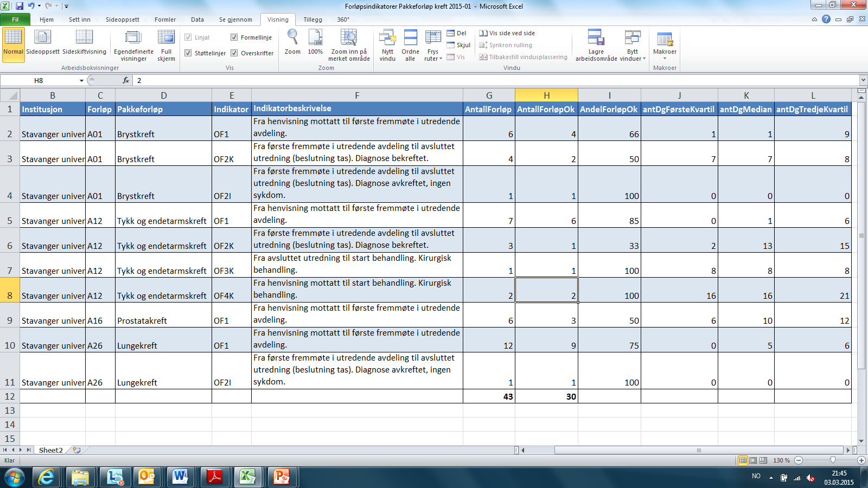This screenshot has height=488, width=868.
Task: Switch to Full skjerm view
Action: (x=166, y=46)
